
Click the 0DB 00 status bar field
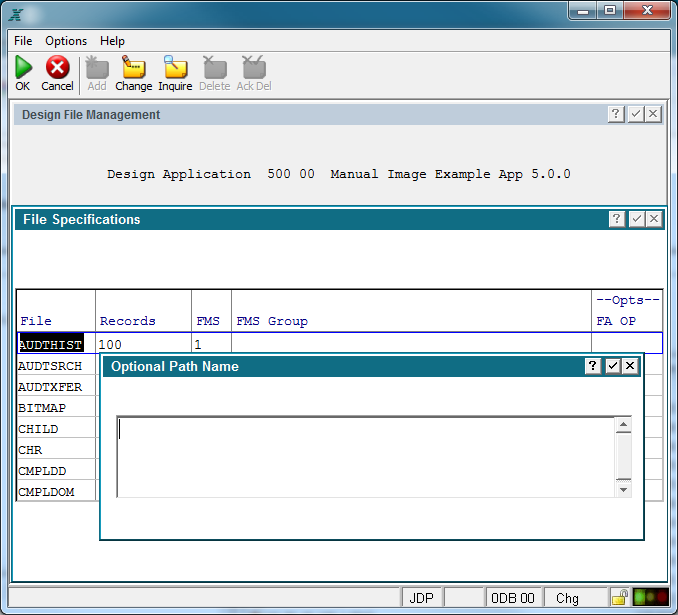point(513,598)
